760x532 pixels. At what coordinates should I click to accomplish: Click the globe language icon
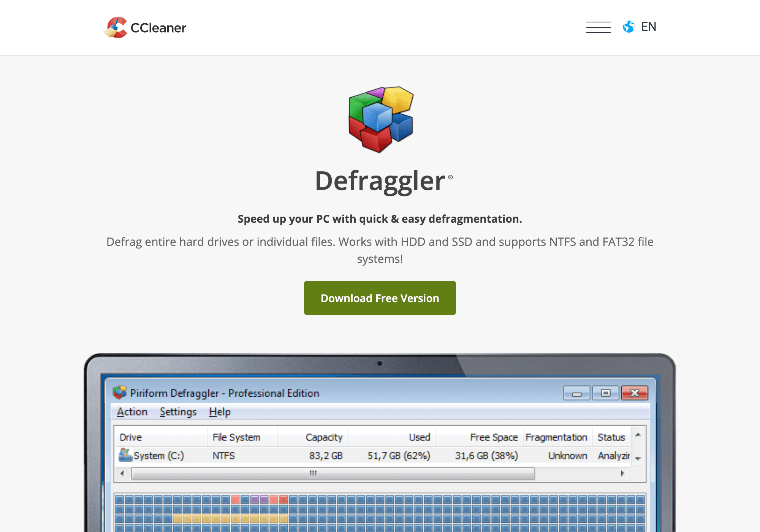(x=629, y=27)
